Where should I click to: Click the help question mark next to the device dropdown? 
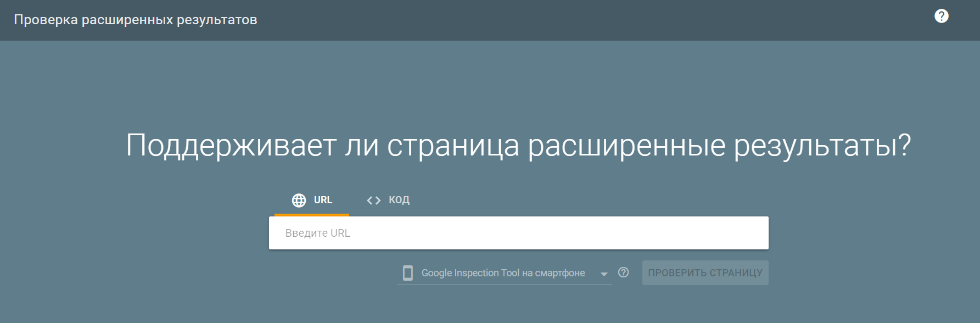[x=623, y=272]
